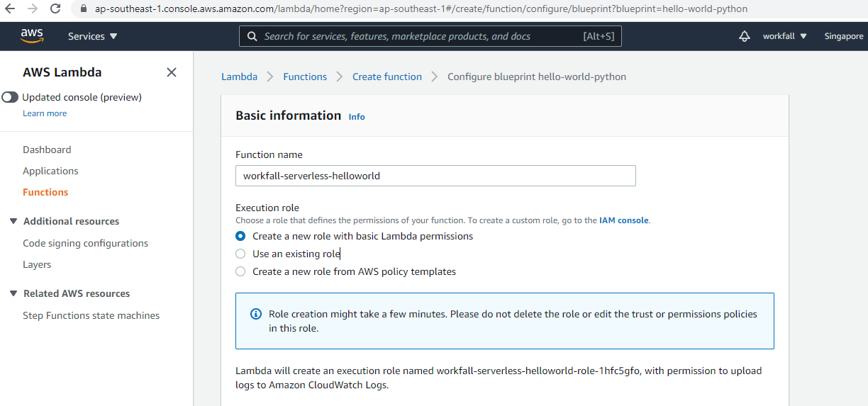Go to the Lambda breadcrumb link
The image size is (868, 406).
[239, 77]
